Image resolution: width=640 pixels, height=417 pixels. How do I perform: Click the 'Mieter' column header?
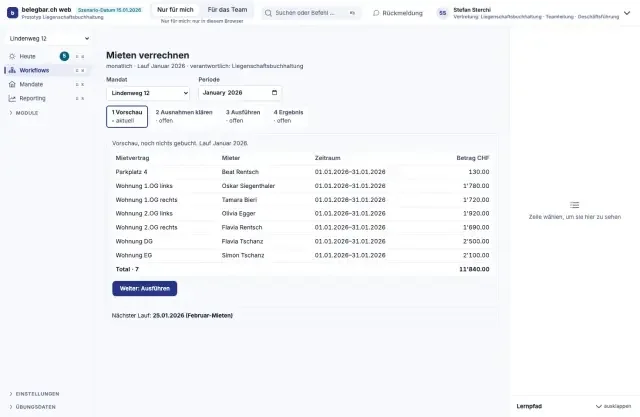(x=231, y=158)
